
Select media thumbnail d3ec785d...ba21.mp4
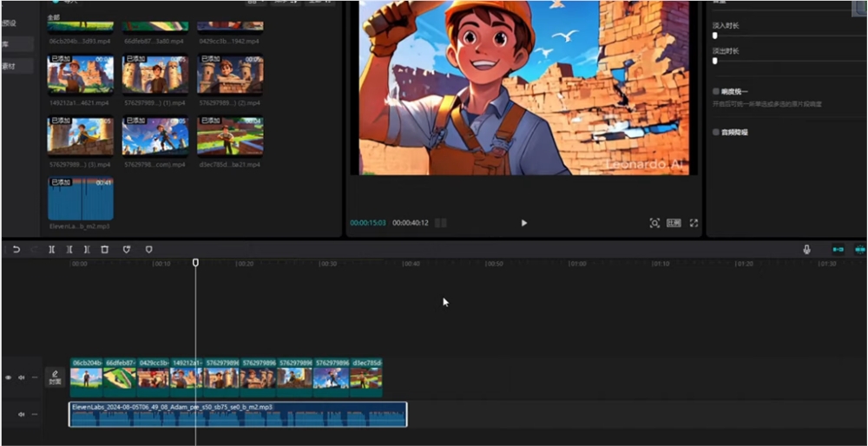(x=230, y=136)
